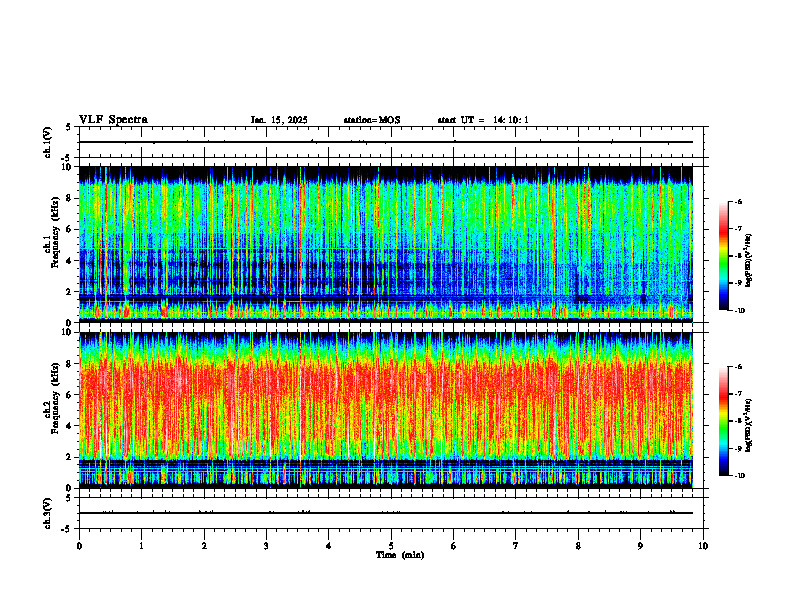Click the ch.2 spectrogram panel
792x612 pixels.
tap(386, 410)
